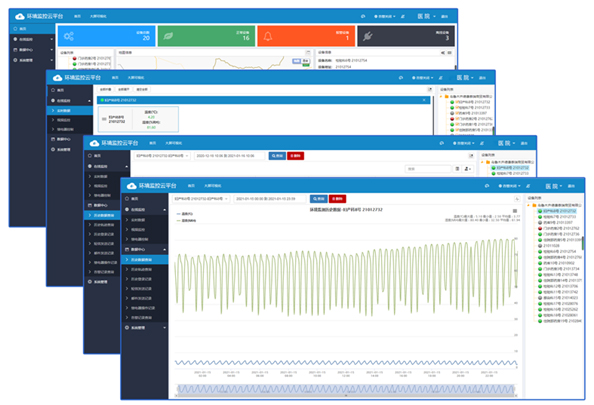Select device 21012732 in the front window tree

click(x=557, y=211)
